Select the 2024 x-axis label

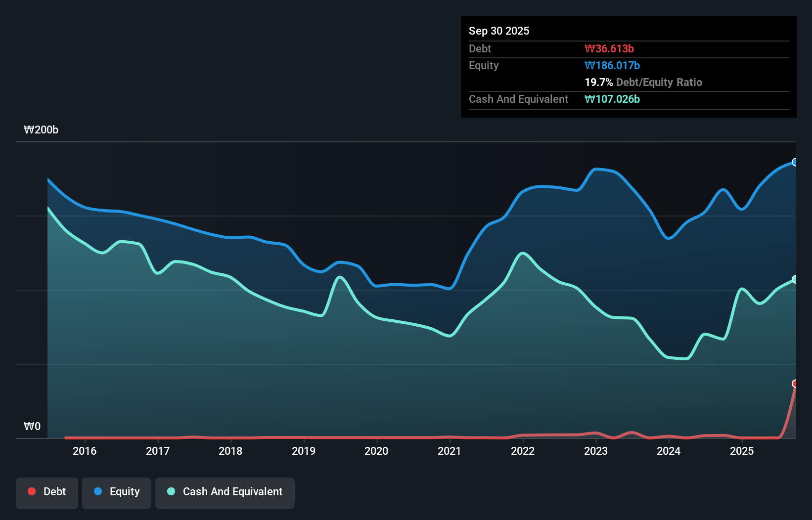click(x=669, y=451)
